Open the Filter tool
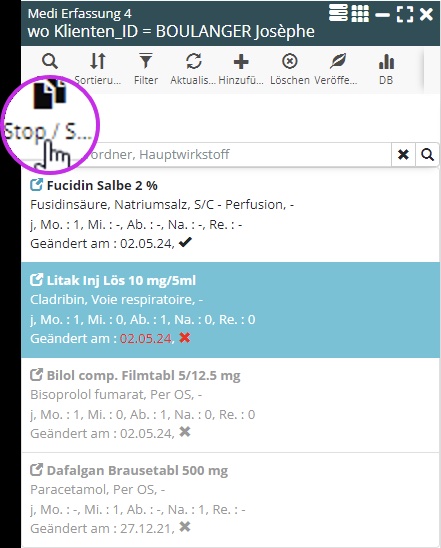 pyautogui.click(x=146, y=69)
